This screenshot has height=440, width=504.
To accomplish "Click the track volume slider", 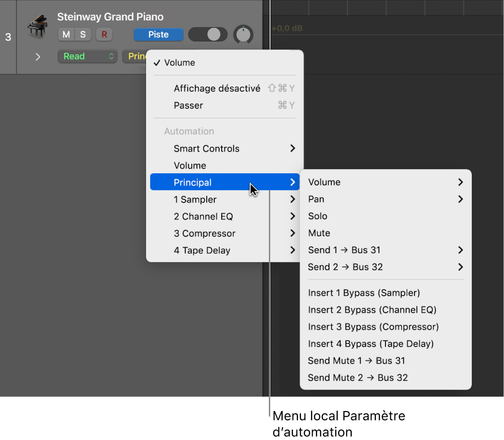I will (208, 35).
